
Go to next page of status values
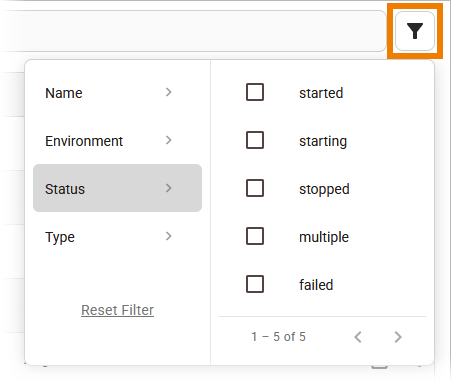(398, 337)
